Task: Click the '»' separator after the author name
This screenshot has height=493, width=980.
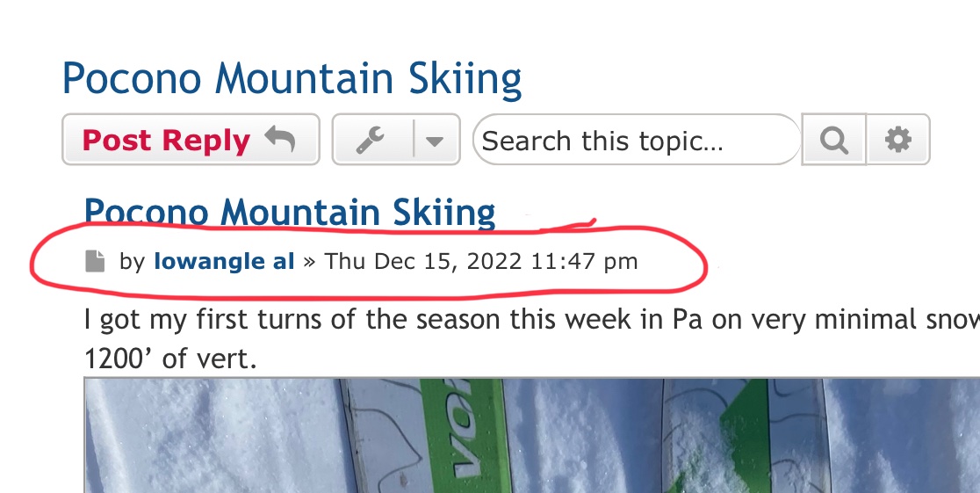Action: [309, 262]
